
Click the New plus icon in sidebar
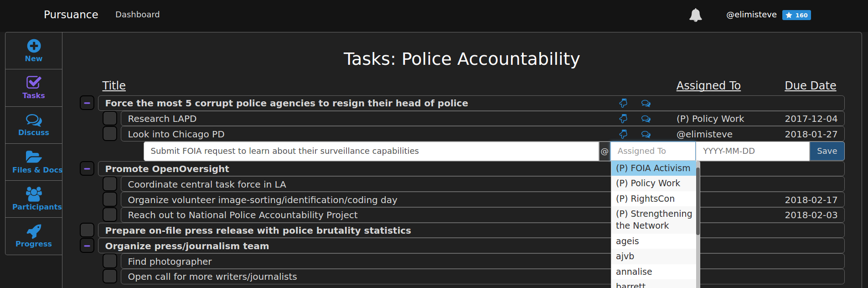tap(34, 46)
